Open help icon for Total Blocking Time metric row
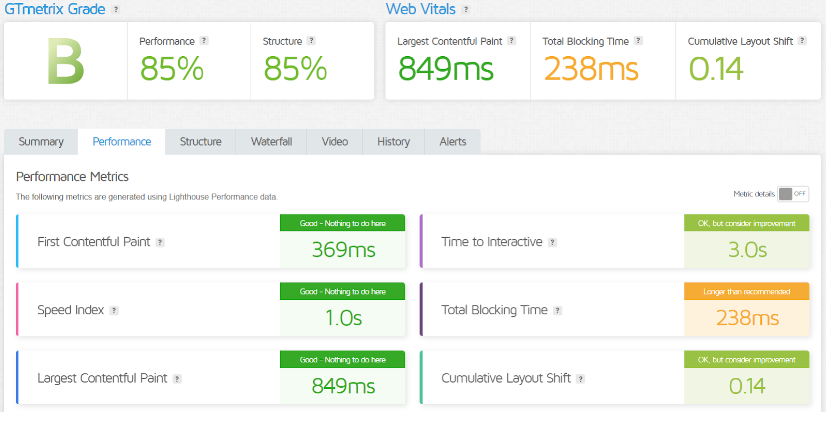This screenshot has width=831, height=428. click(558, 311)
